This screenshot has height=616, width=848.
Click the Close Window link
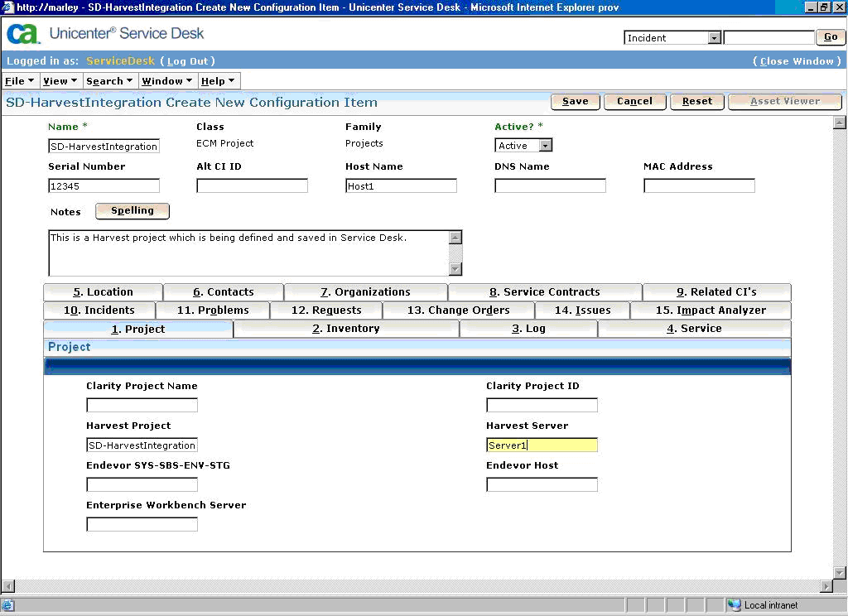797,61
